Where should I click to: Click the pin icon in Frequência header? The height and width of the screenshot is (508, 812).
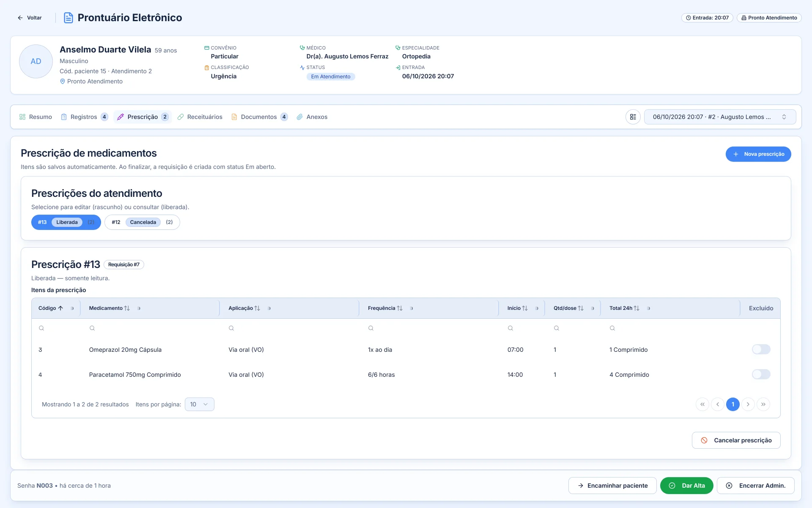pos(411,308)
